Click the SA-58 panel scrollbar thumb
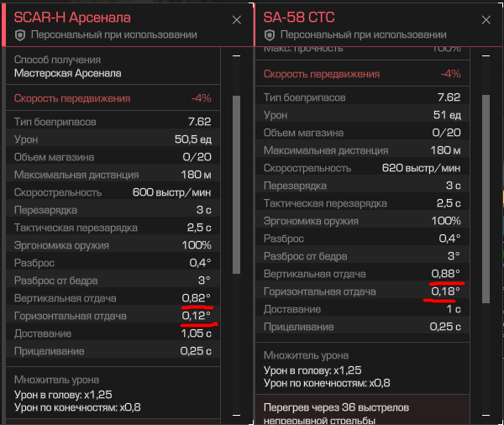The height and width of the screenshot is (425, 504). tap(486, 199)
